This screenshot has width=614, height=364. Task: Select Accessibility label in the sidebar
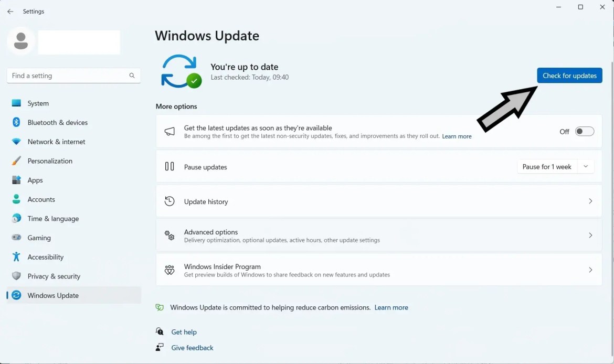(46, 257)
